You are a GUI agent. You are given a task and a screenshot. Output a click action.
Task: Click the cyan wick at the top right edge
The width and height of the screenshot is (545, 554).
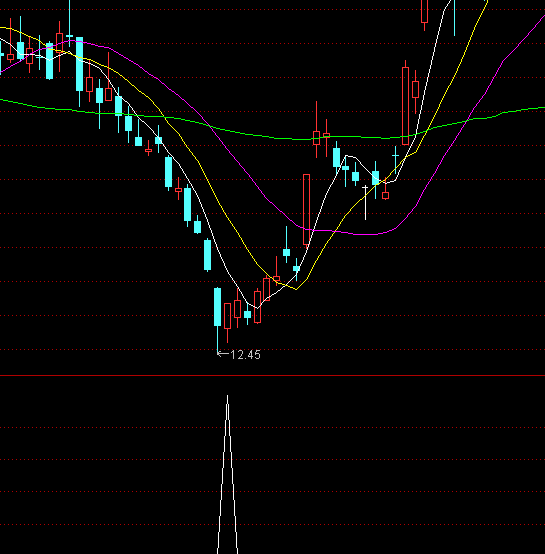455,18
